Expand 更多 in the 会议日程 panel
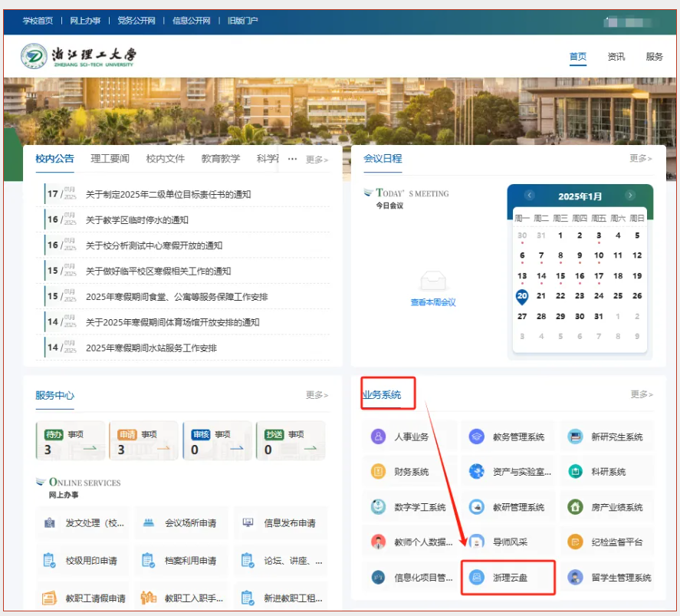The image size is (680, 616). 641,159
